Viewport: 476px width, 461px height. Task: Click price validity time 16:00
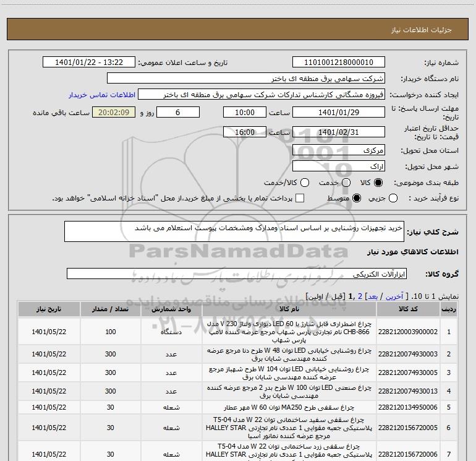click(245, 132)
